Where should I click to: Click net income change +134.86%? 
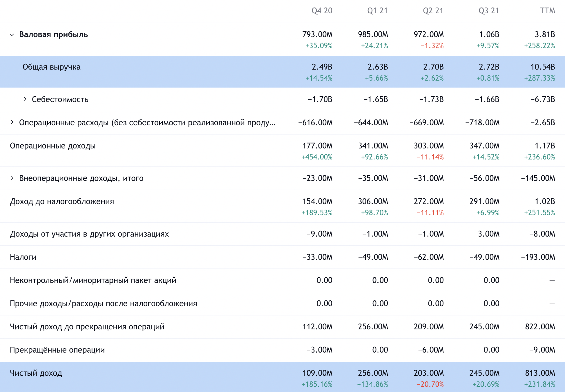372,384
